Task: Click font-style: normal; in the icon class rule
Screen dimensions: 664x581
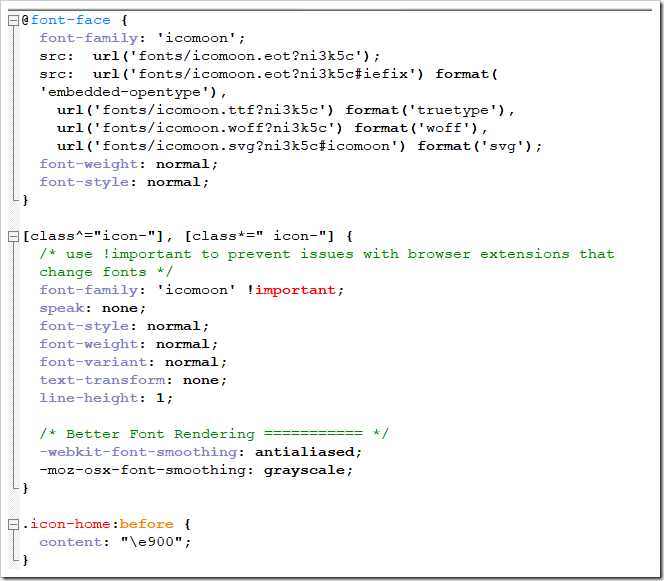Action: click(124, 326)
